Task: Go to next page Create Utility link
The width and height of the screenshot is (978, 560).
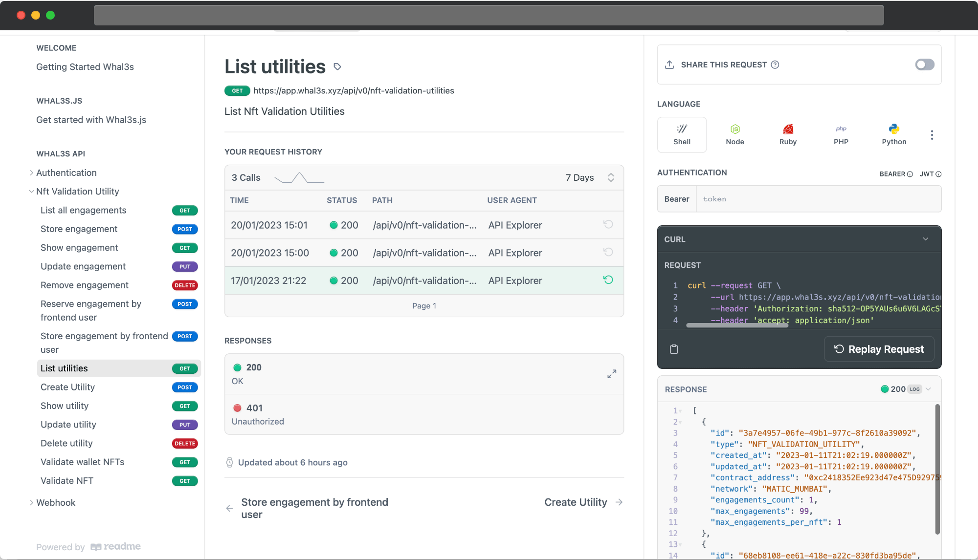Action: 583,502
